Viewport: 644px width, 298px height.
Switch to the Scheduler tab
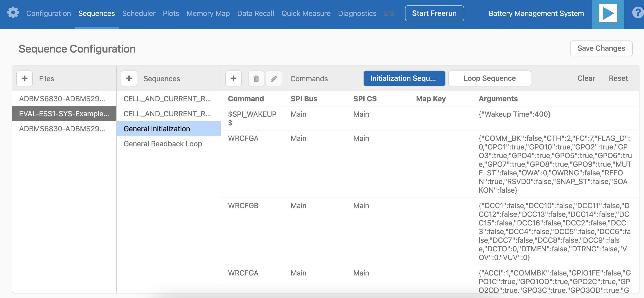click(x=138, y=13)
